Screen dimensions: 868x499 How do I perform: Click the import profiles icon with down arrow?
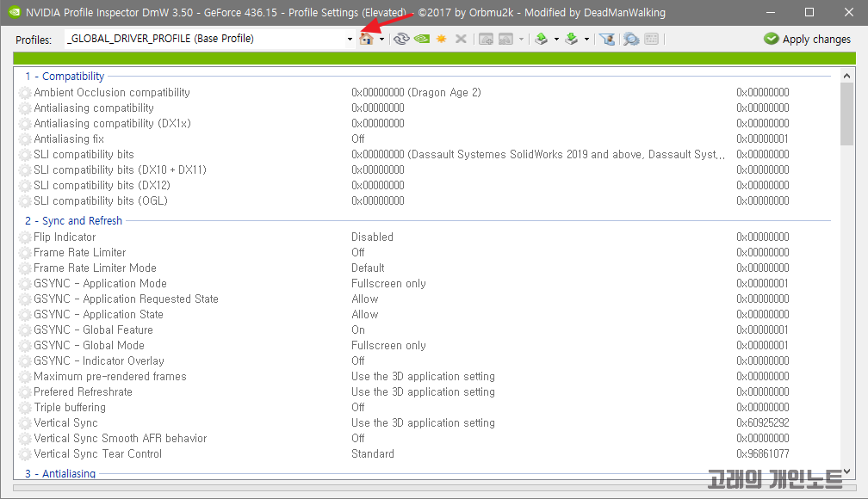[x=572, y=39]
